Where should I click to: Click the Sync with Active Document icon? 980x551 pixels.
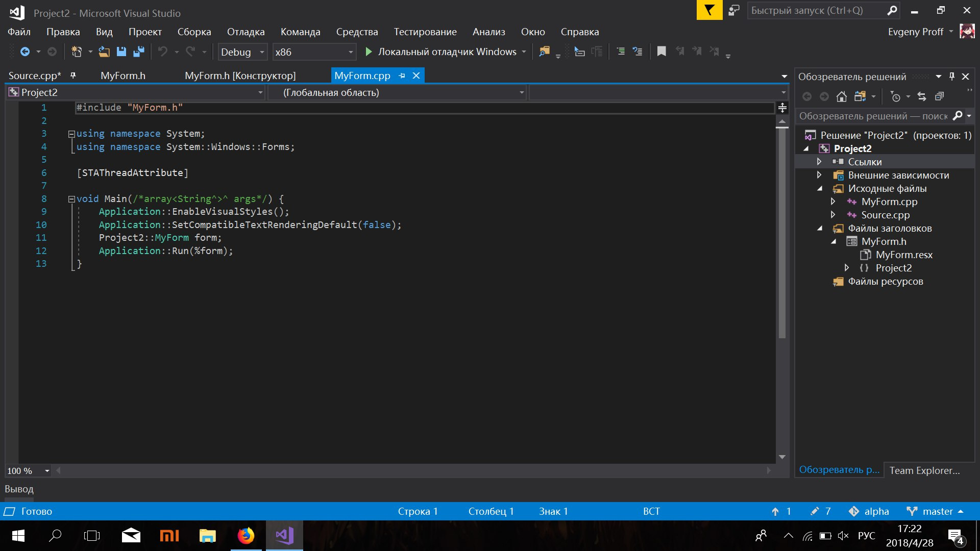click(922, 96)
